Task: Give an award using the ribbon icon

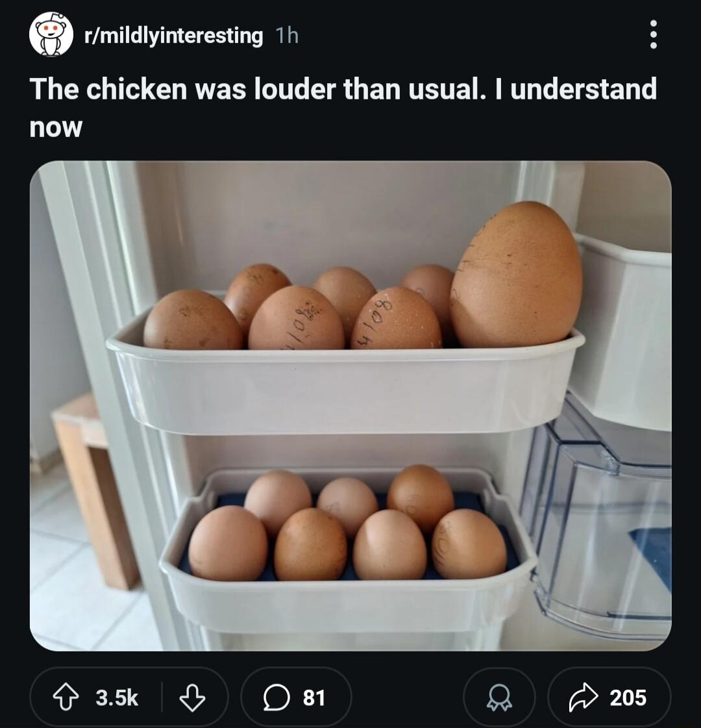Action: point(499,698)
